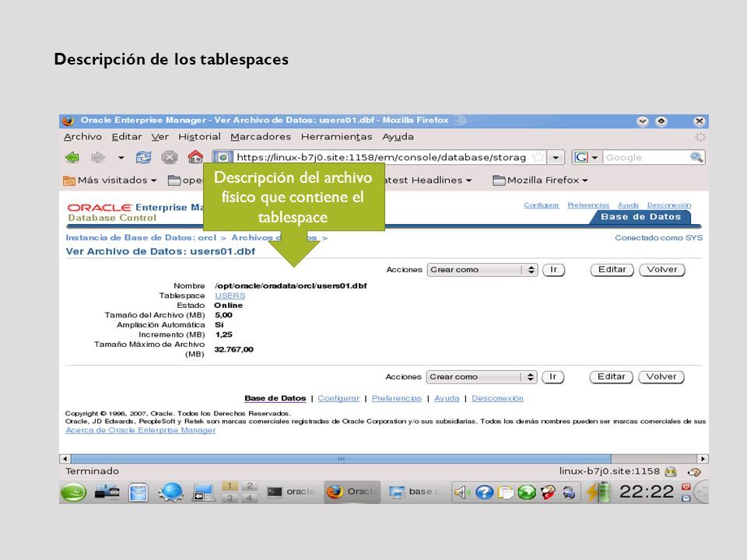Screen dimensions: 747x560
Task: Switch to the oracle terminal taskbar entry
Action: point(291,492)
